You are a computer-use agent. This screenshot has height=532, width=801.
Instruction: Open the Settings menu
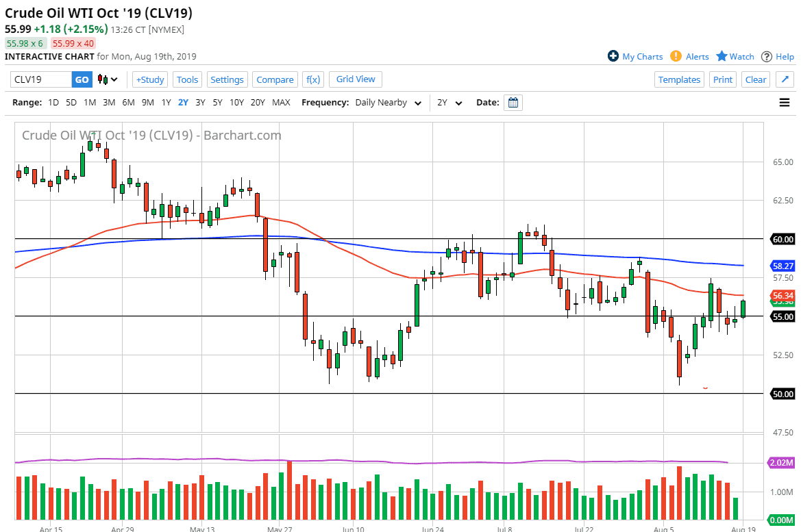227,79
